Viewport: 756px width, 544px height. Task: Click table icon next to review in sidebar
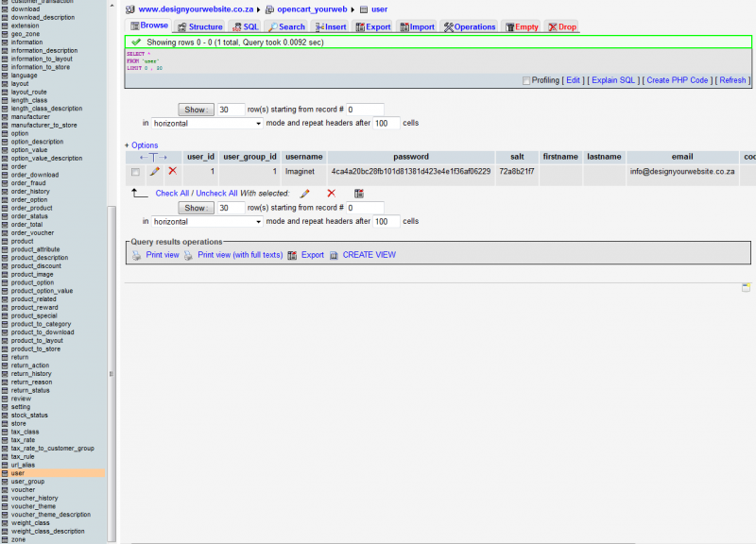click(x=5, y=399)
